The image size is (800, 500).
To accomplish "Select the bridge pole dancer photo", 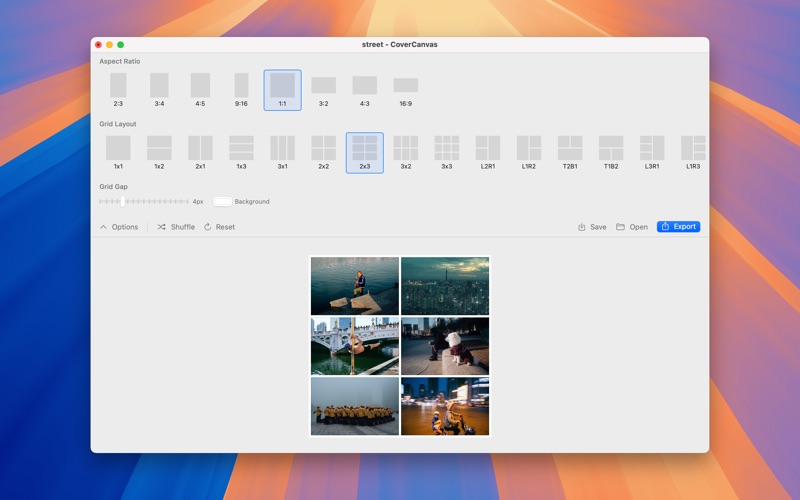I will coord(355,346).
